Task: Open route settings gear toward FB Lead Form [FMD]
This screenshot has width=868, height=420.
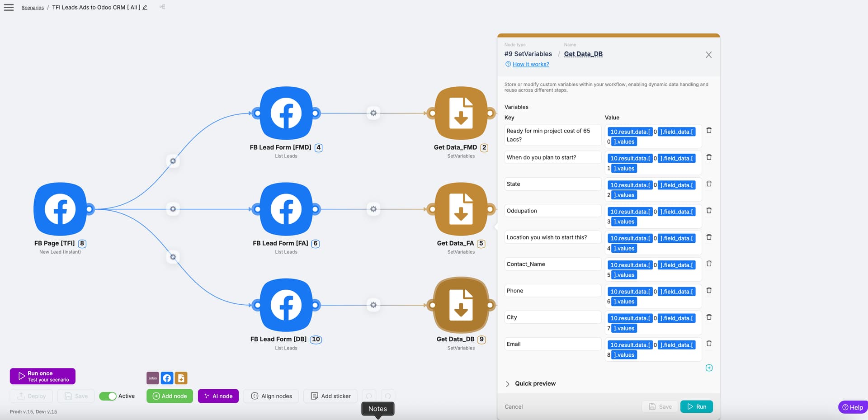Action: (173, 161)
